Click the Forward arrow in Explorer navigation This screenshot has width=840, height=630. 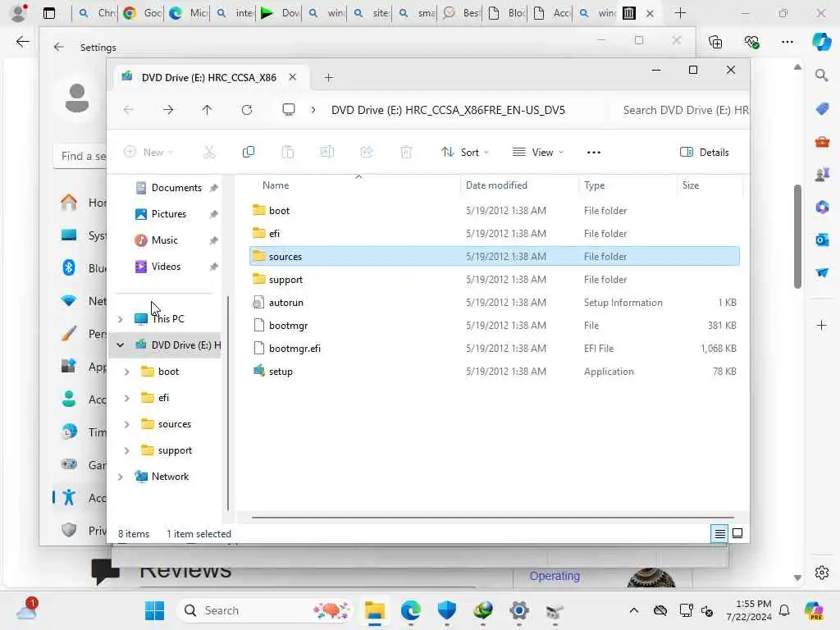[x=168, y=110]
